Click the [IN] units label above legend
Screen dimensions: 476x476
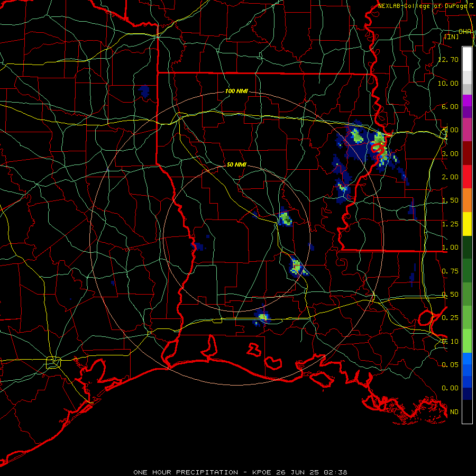pos(452,36)
